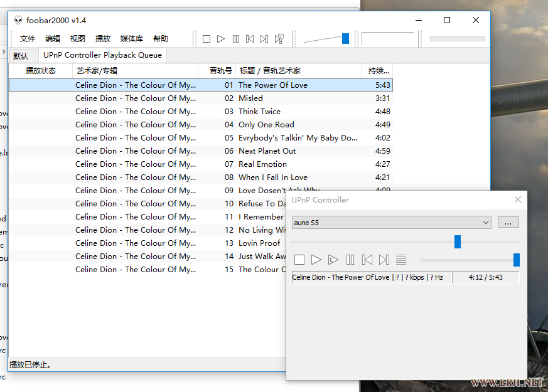Click play-from-cursor icon in UPnP Controller

[x=333, y=260]
